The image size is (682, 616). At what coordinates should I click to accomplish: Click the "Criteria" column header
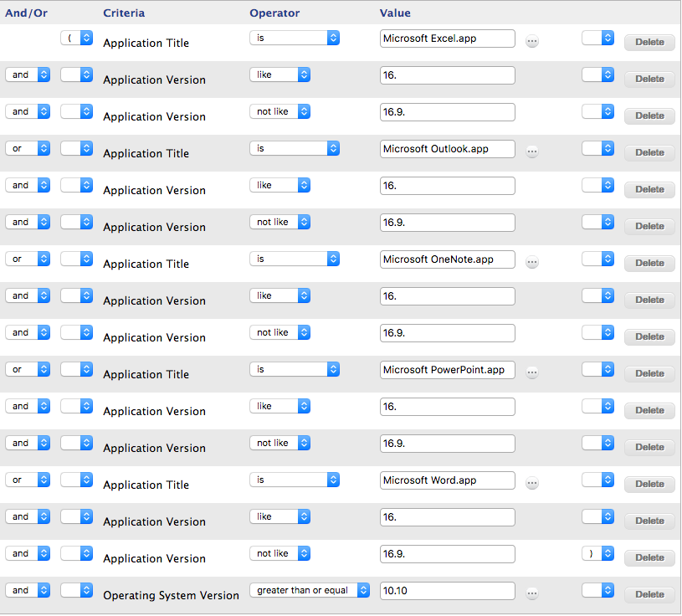pyautogui.click(x=124, y=13)
